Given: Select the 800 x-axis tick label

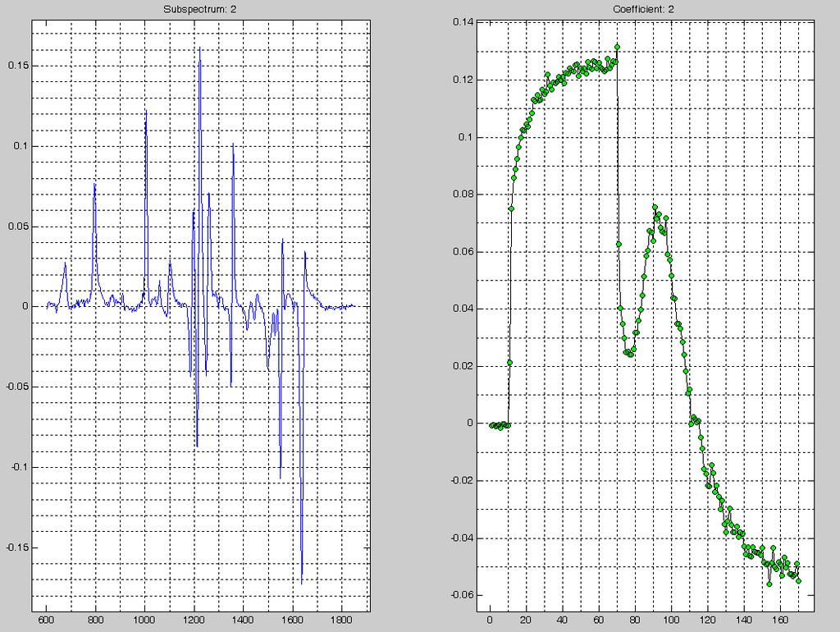Looking at the screenshot, I should pos(95,620).
